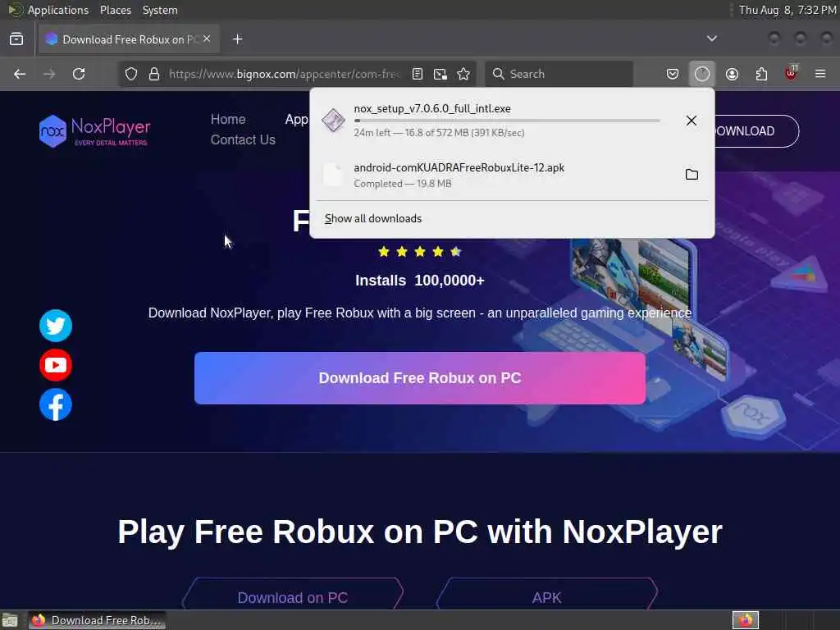This screenshot has height=630, width=840.
Task: Open the App navigation link
Action: [297, 119]
